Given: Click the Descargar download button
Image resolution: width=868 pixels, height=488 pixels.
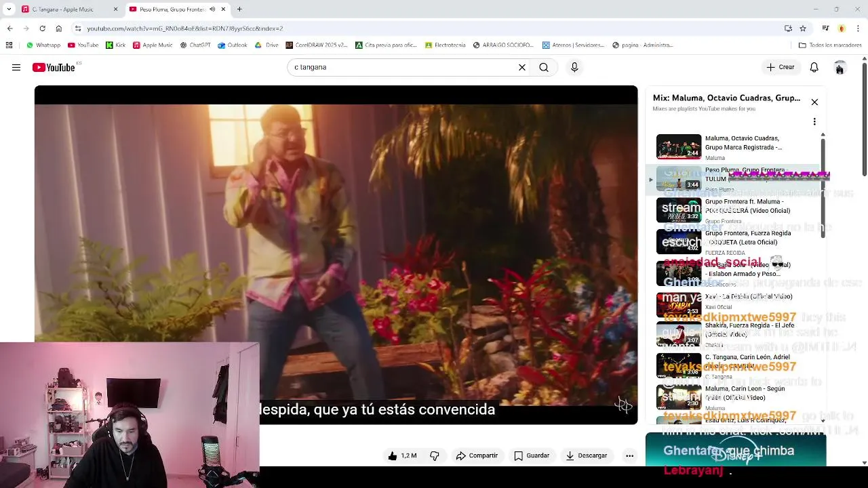Looking at the screenshot, I should coord(587,455).
